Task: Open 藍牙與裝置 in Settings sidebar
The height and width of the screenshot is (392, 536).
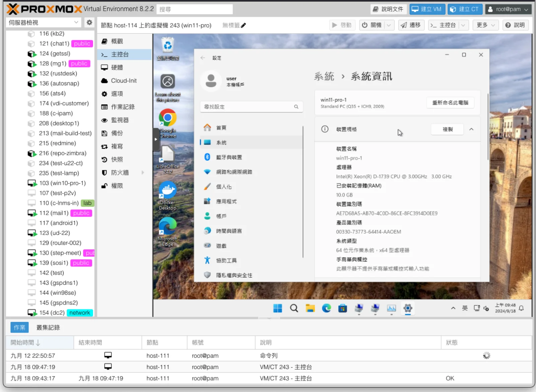Action: point(251,157)
